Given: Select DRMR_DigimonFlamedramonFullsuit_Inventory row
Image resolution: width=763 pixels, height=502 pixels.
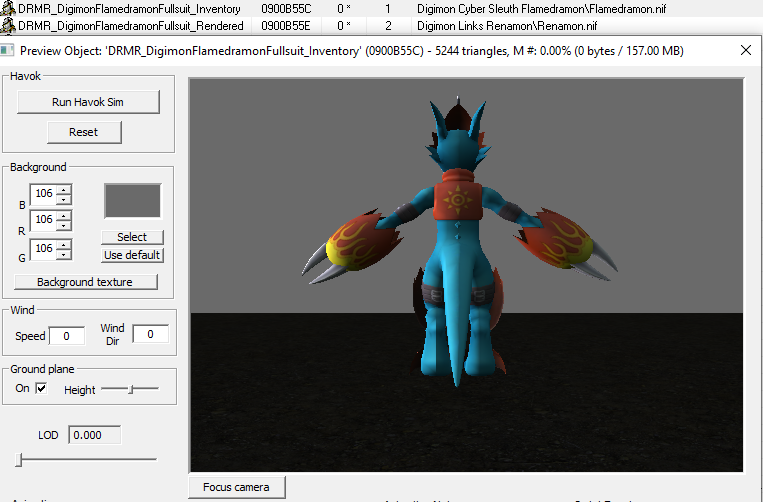Looking at the screenshot, I should point(382,9).
